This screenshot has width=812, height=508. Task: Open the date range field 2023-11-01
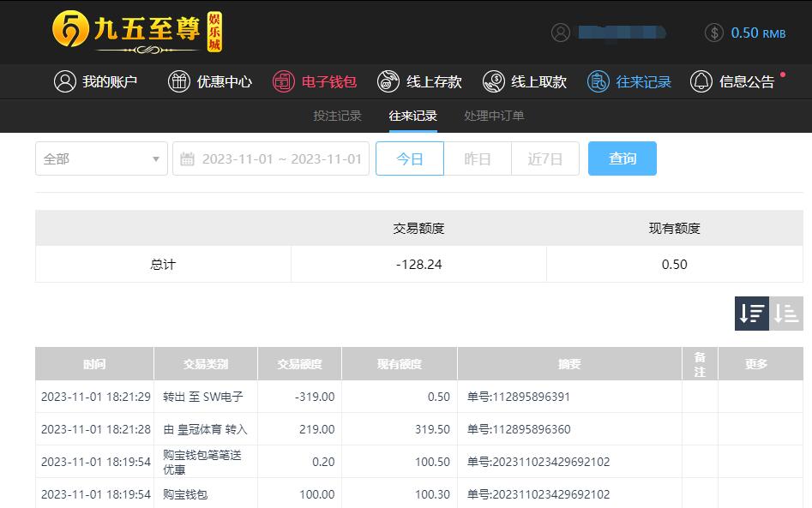tap(271, 158)
